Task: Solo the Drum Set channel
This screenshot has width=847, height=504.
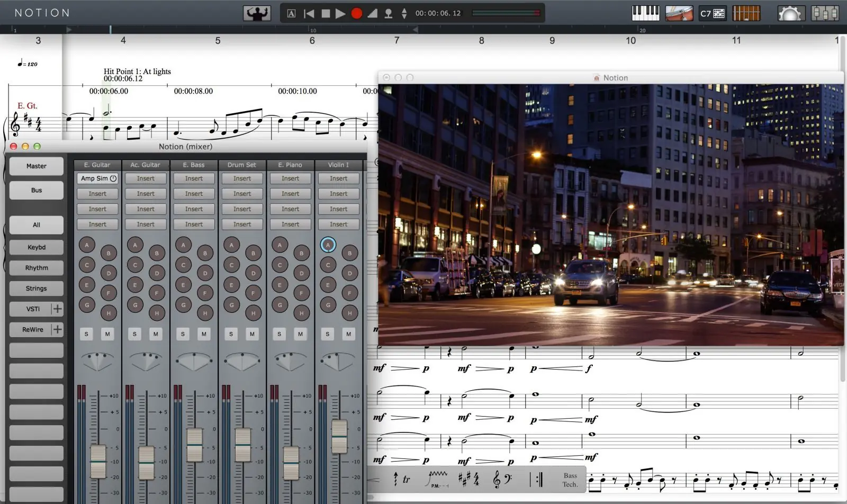Action: click(231, 334)
